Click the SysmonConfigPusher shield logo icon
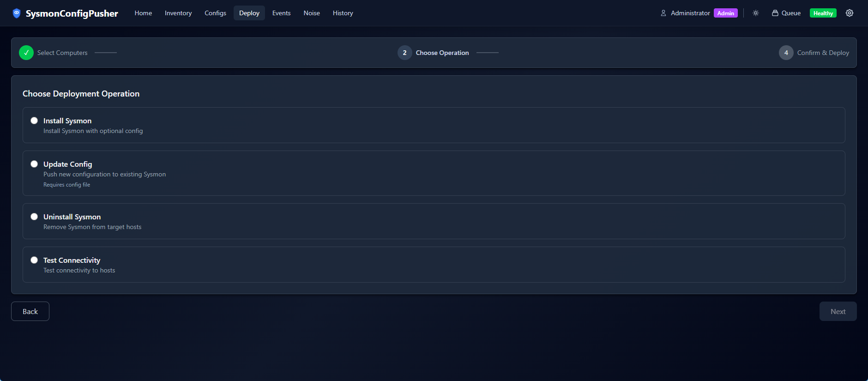The height and width of the screenshot is (381, 868). click(x=17, y=13)
